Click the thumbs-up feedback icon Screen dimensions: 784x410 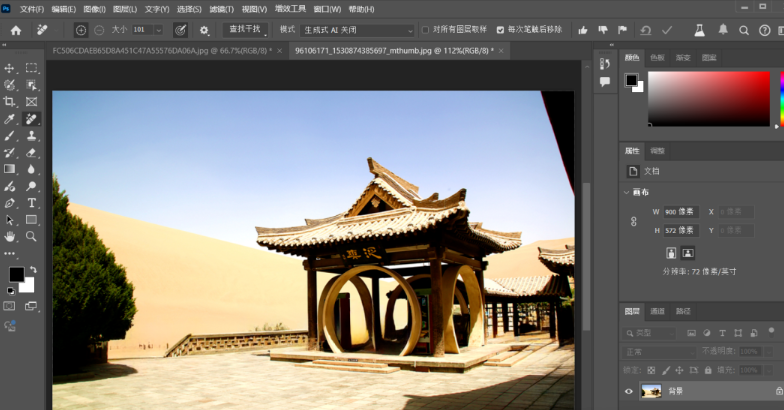pos(583,30)
